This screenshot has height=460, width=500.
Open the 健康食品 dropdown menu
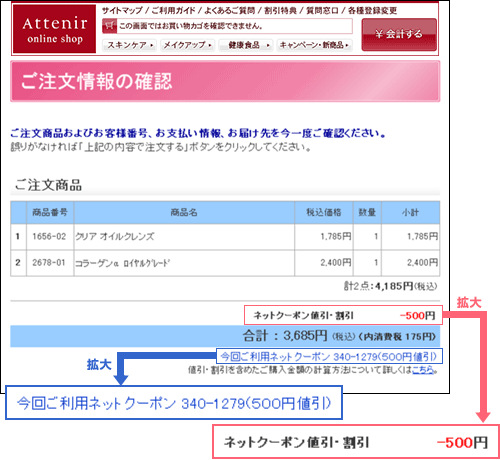pos(245,45)
